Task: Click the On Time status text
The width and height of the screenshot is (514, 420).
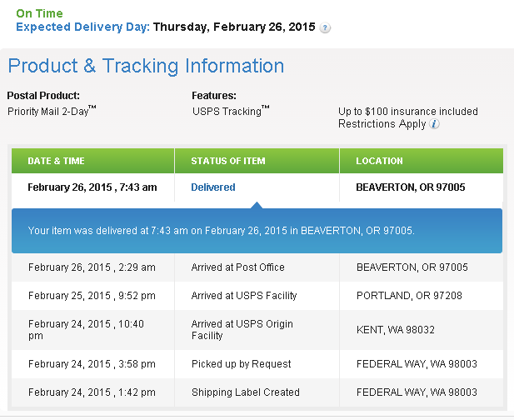Action: pos(39,13)
